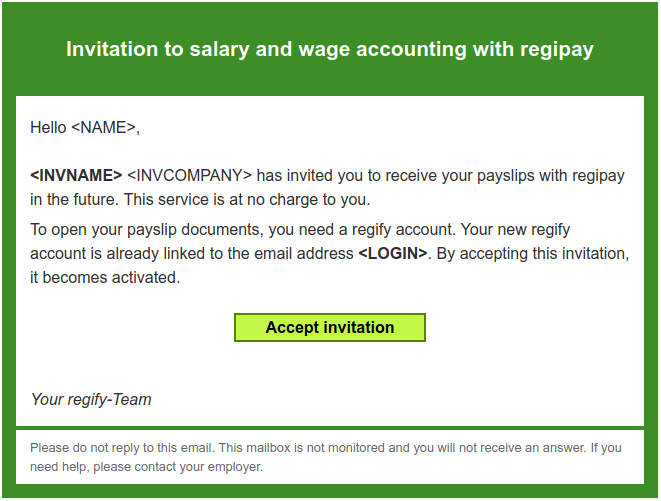Click "it becomes activated." line
This screenshot has width=661, height=501.
[x=105, y=277]
